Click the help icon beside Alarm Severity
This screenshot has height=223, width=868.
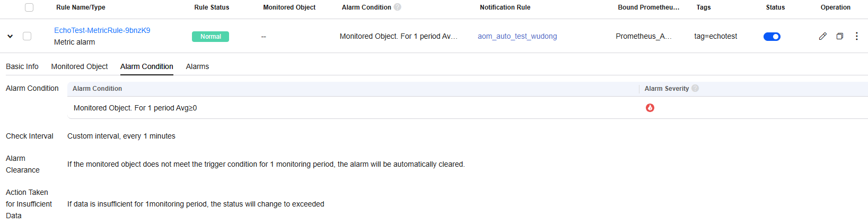[695, 88]
